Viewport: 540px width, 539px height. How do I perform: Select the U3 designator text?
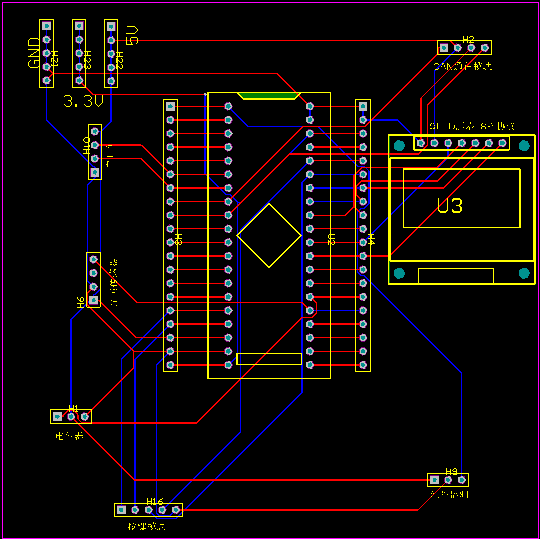click(x=450, y=205)
